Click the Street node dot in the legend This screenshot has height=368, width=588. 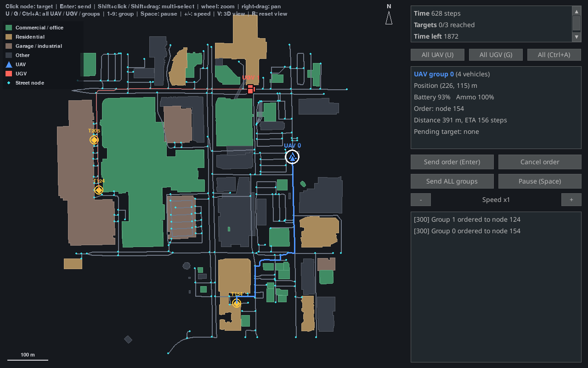click(9, 83)
